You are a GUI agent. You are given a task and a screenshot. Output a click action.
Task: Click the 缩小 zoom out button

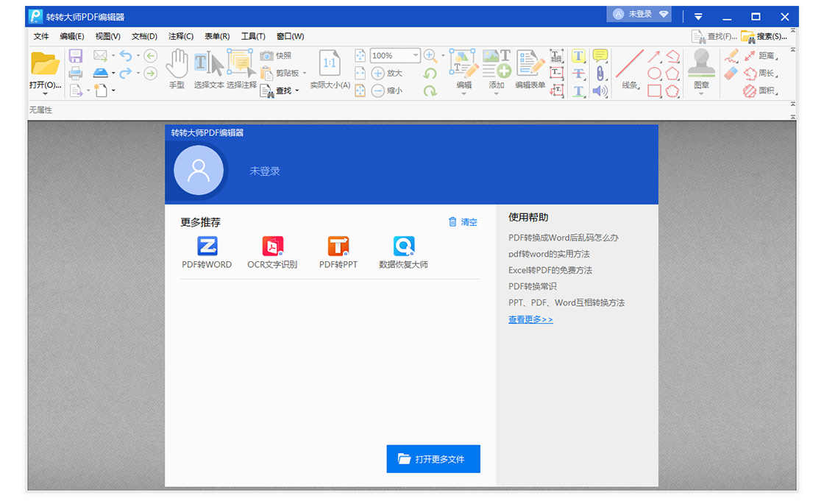click(x=387, y=91)
